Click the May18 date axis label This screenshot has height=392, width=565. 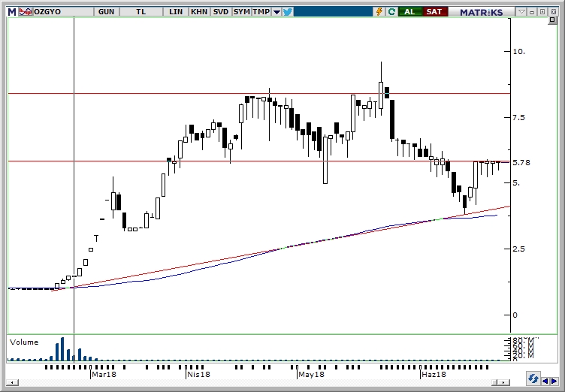point(311,374)
